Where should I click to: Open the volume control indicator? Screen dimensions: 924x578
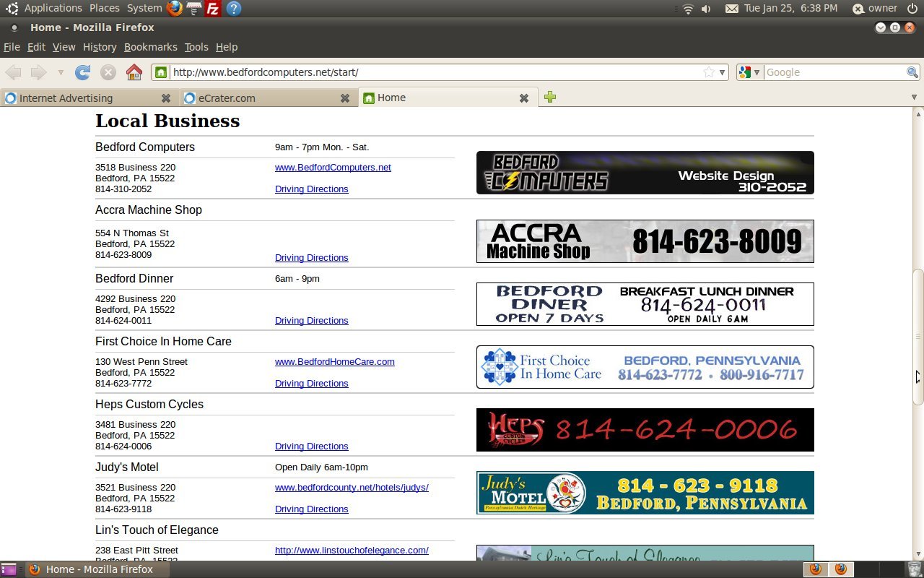coord(706,9)
